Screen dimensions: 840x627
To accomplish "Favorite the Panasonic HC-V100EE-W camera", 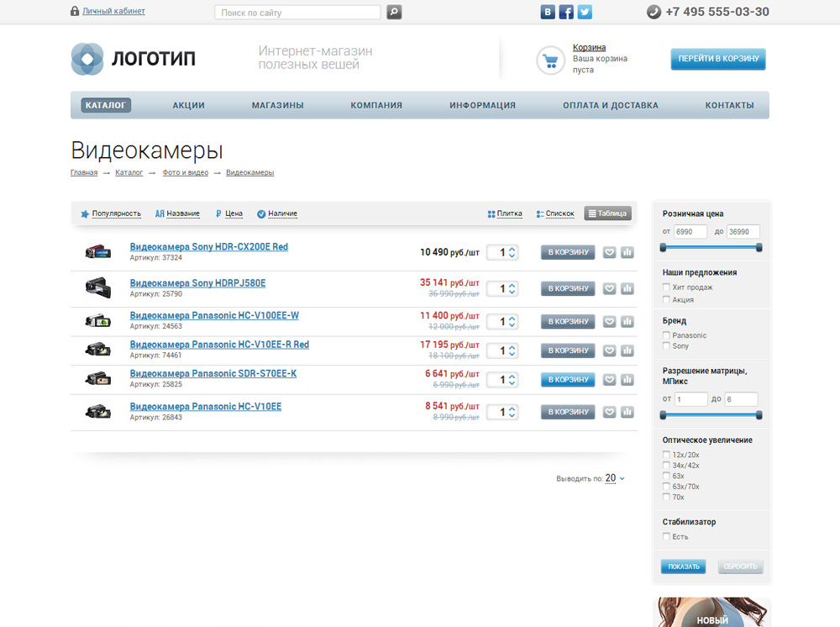I will (609, 322).
